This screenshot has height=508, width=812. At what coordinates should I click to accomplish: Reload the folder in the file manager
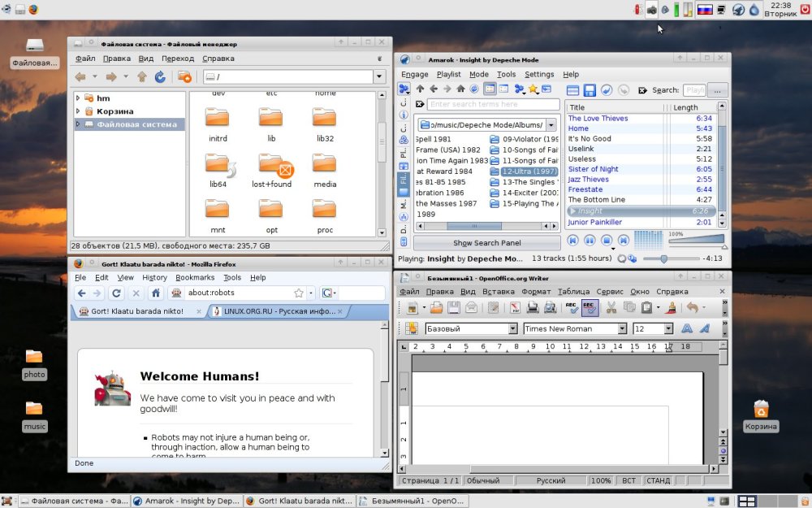pos(160,76)
